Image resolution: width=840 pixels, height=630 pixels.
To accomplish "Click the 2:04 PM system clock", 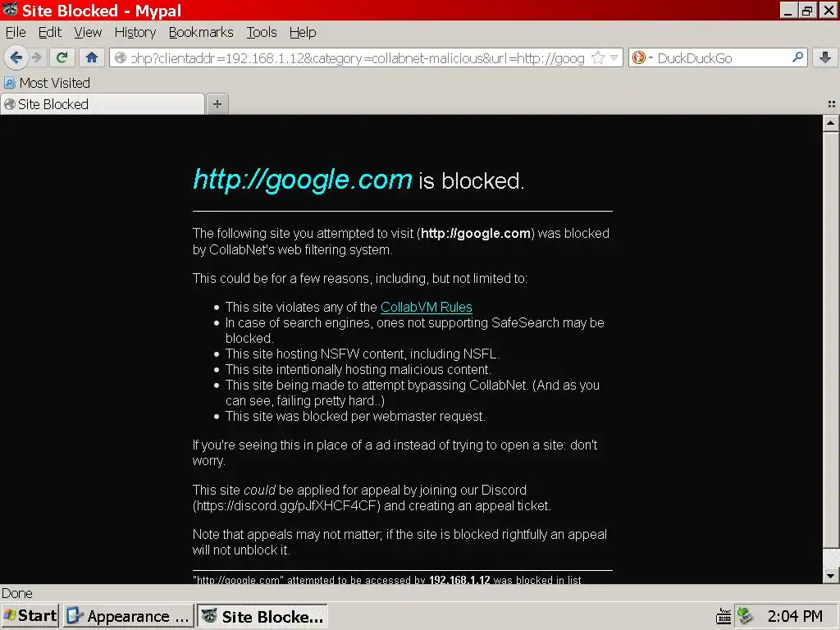I will coord(795,616).
